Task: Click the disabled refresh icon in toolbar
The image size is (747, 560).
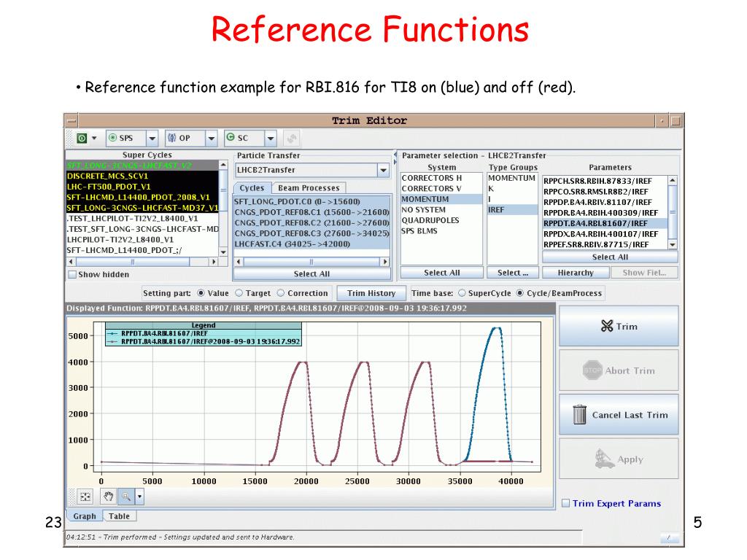Action: point(291,138)
